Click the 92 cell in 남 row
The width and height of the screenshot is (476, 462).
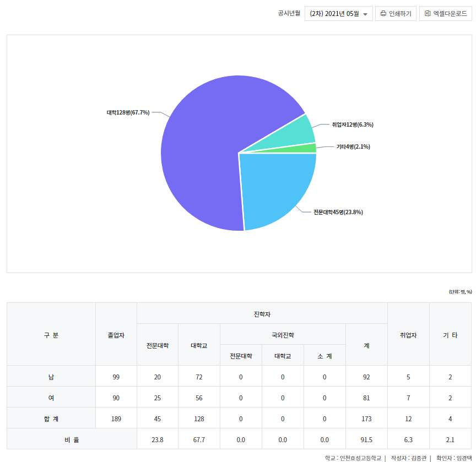[x=366, y=376]
